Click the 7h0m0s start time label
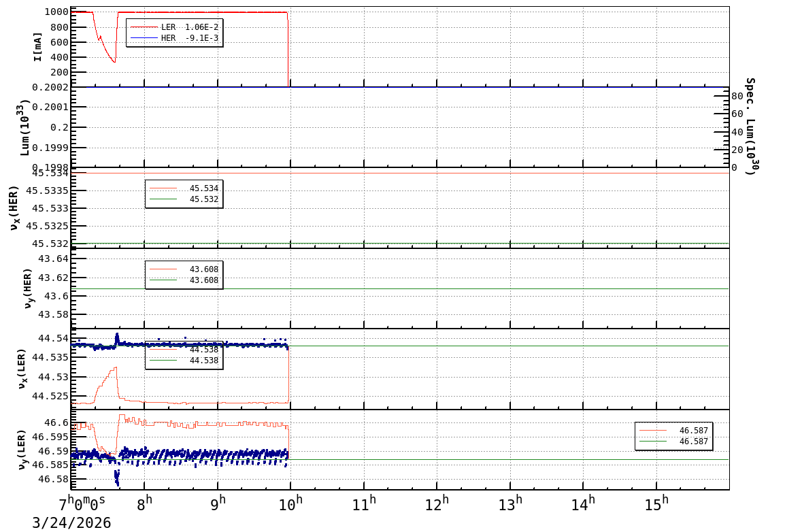This screenshot has width=785, height=532. pyautogui.click(x=81, y=504)
